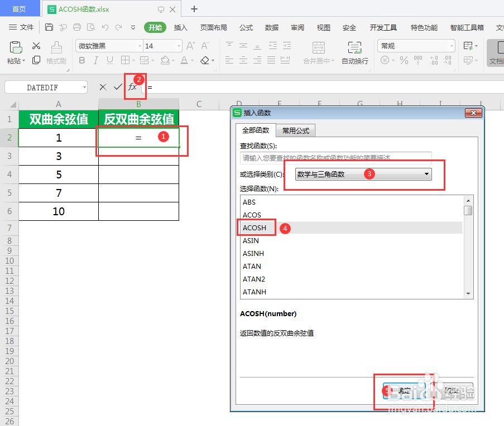The height and width of the screenshot is (426, 504).
Task: Click align top icon in ribbon
Action: click(x=229, y=45)
